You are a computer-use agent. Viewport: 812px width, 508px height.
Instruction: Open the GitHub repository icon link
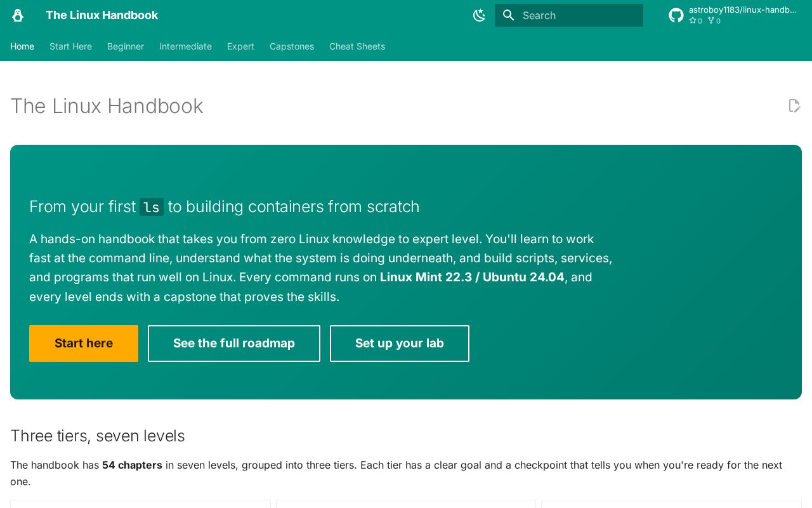point(676,15)
